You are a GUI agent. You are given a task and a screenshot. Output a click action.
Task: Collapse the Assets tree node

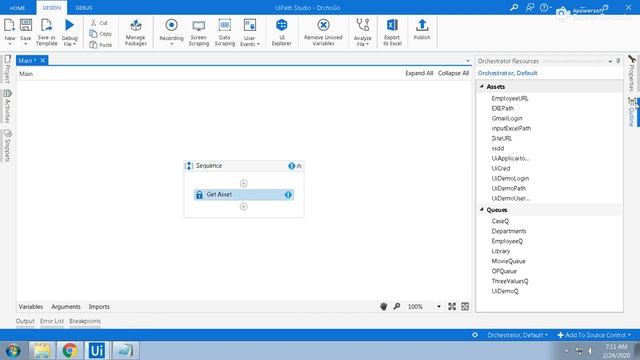tap(482, 87)
